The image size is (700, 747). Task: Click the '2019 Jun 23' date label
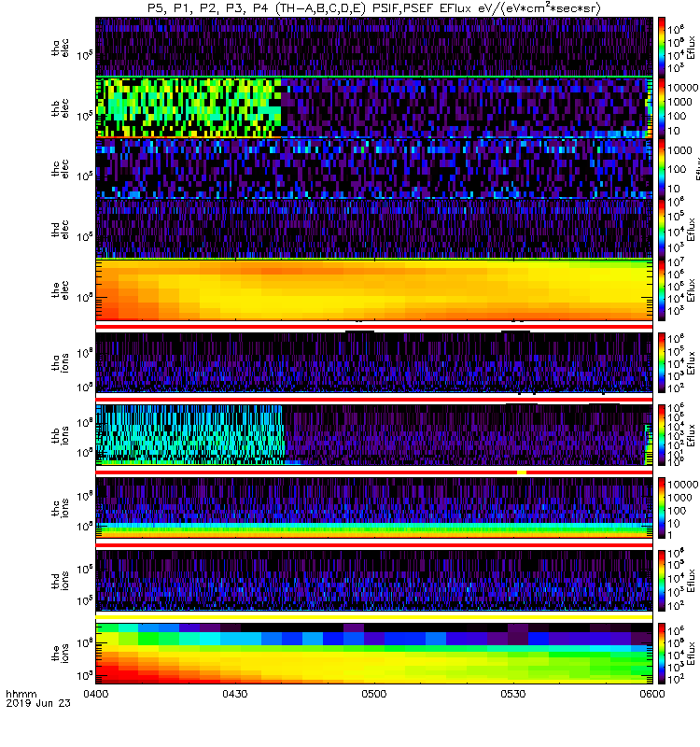coord(38,703)
